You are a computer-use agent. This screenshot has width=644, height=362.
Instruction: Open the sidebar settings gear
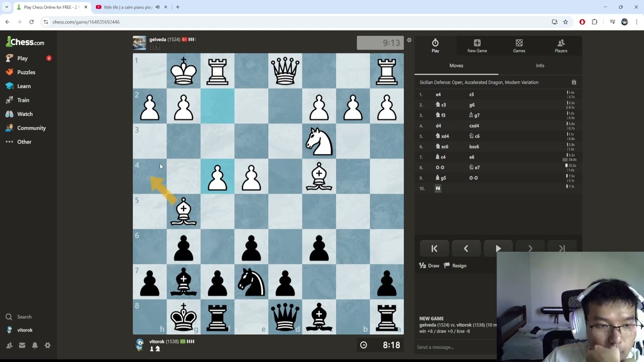coord(48,345)
